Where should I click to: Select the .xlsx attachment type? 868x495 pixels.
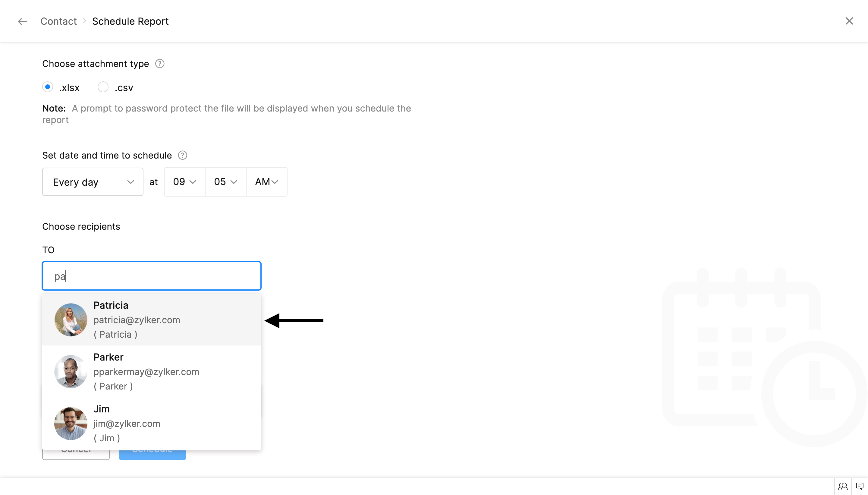click(48, 87)
